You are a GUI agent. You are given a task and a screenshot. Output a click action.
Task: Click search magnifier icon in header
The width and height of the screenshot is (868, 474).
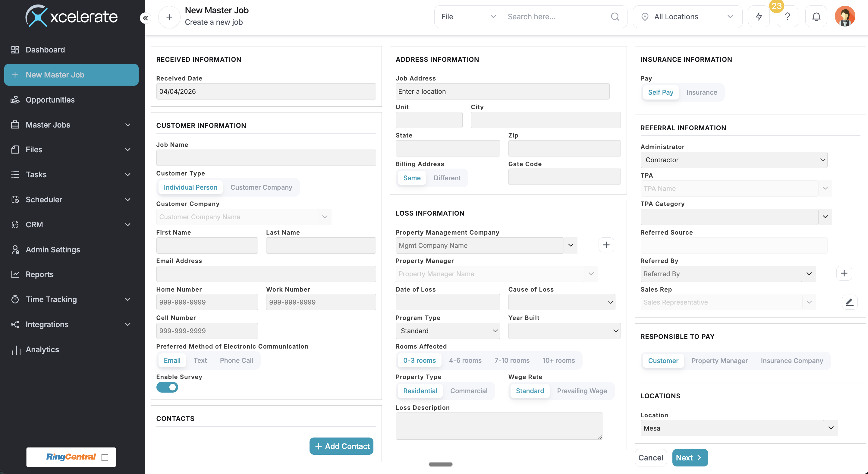(615, 17)
